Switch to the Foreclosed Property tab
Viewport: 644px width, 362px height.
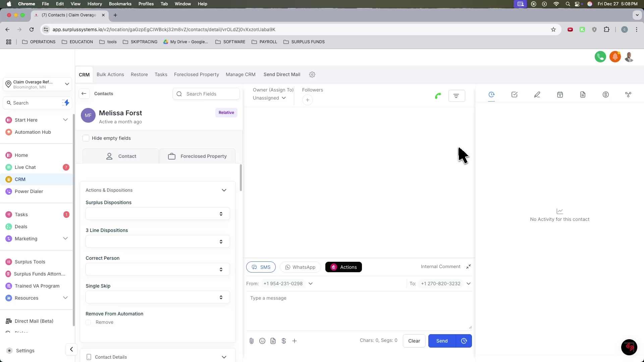point(197,156)
